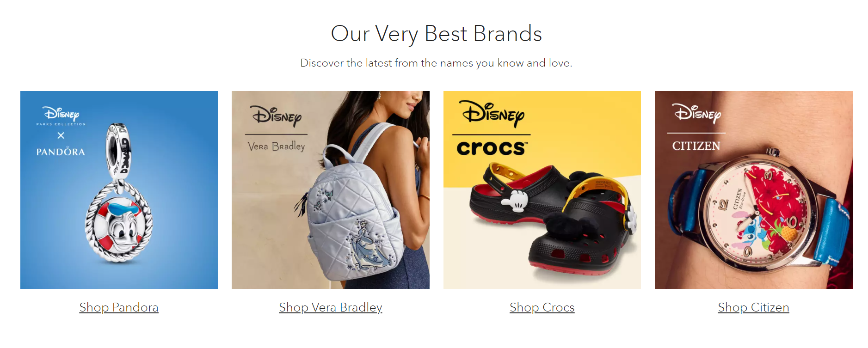Select the Pandora Donald Duck charm image
Image resolution: width=868 pixels, height=348 pixels.
coord(119,190)
